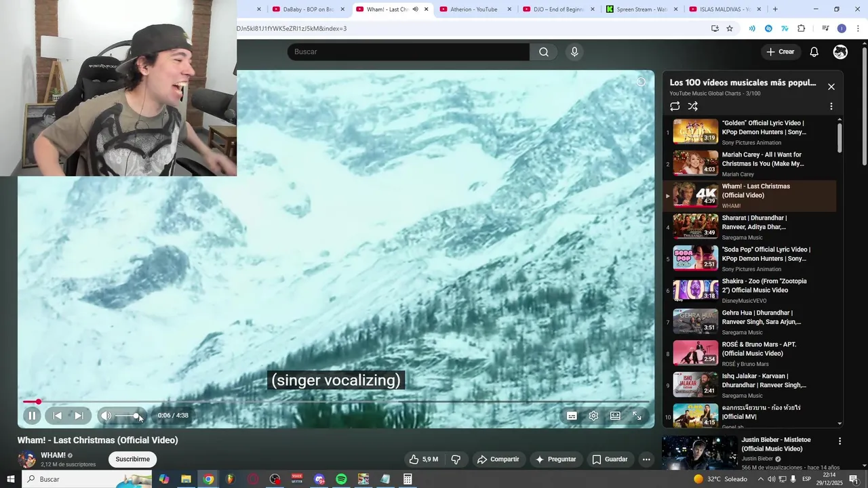Screen dimensions: 868x488
Task: Toggle playlist loop
Action: click(675, 106)
